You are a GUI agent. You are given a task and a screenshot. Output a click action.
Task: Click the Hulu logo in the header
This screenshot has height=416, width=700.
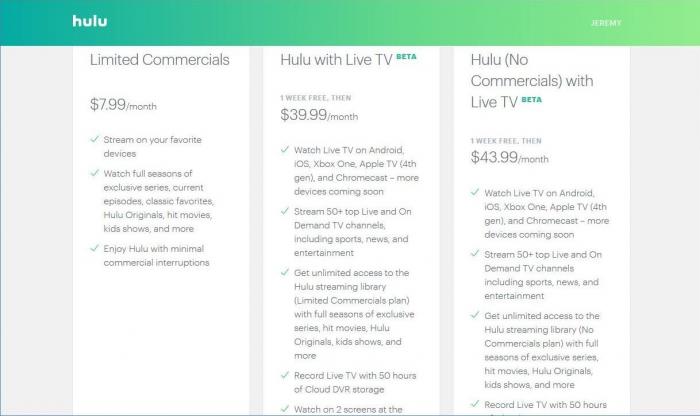[89, 21]
